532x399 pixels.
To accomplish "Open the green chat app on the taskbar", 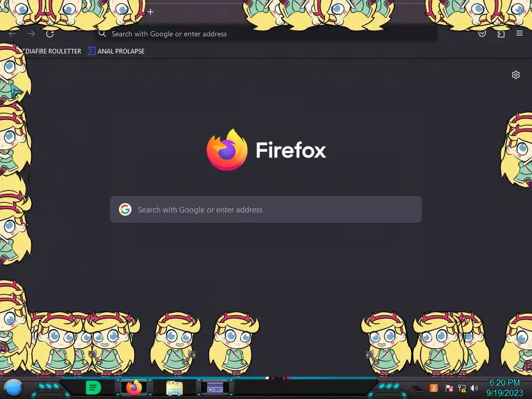I will 93,388.
